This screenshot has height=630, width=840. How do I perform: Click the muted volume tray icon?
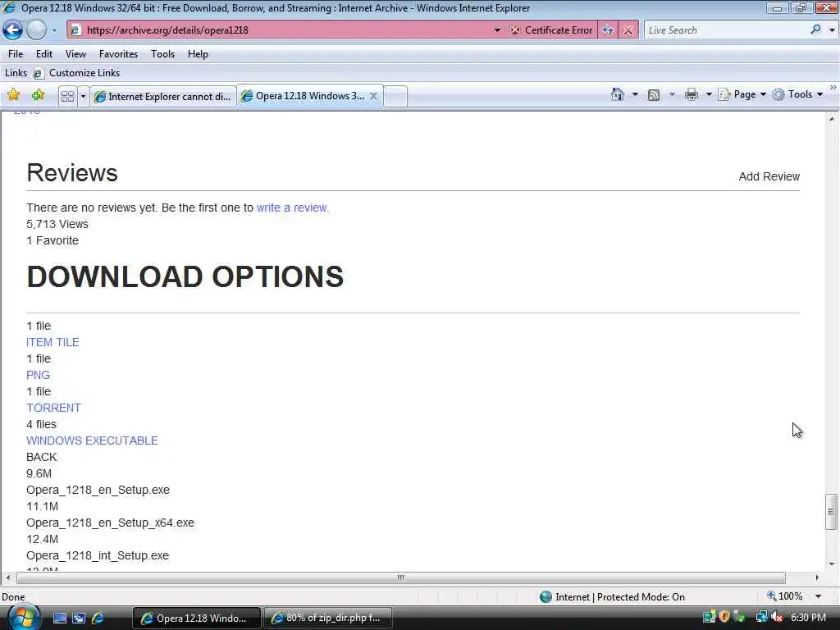[x=776, y=617]
